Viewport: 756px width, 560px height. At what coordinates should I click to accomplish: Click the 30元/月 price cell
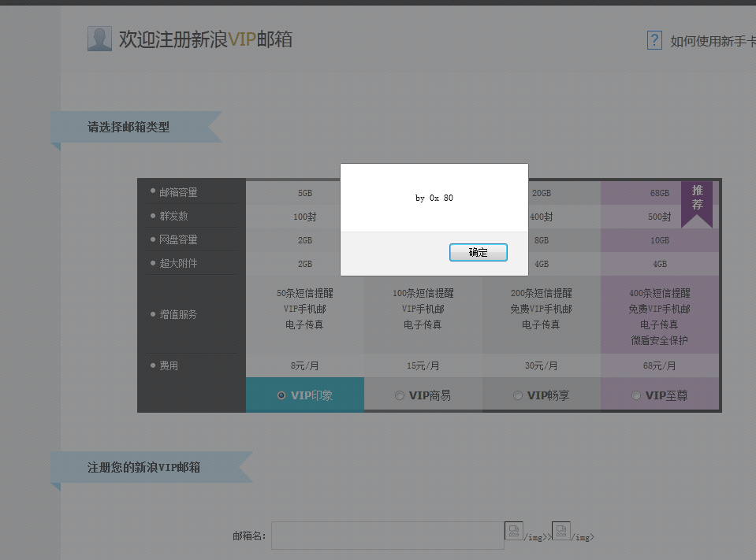click(541, 366)
